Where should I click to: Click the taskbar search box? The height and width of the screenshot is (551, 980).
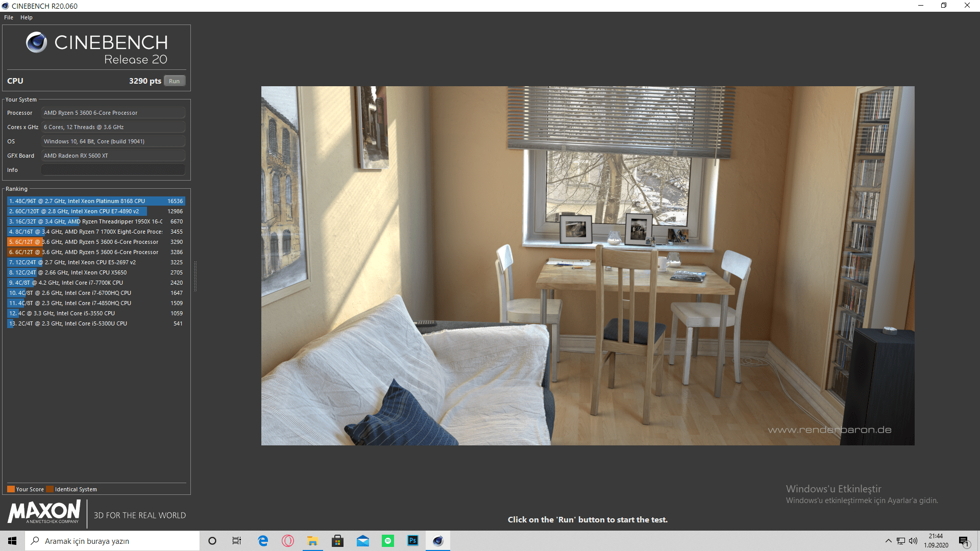point(112,541)
